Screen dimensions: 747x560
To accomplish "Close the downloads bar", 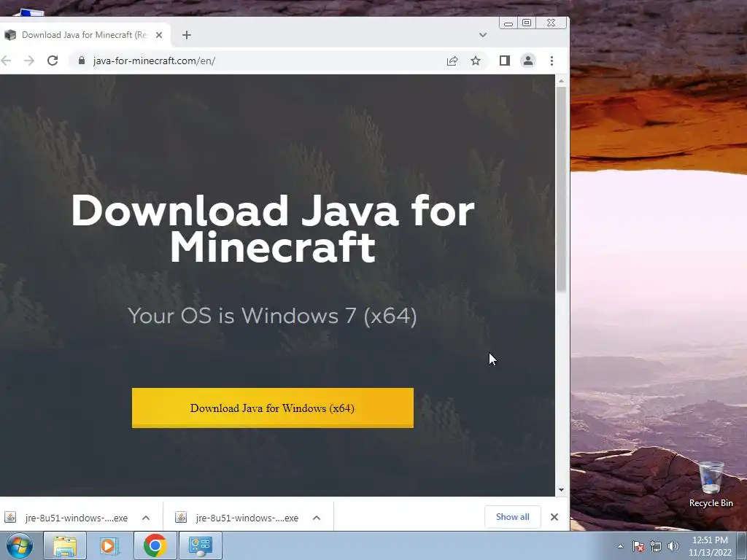I will [554, 517].
